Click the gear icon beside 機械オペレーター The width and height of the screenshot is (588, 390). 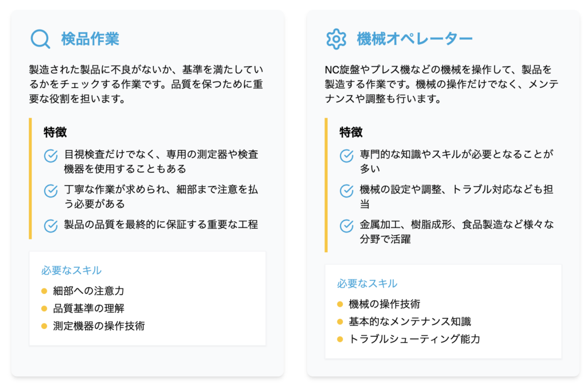point(336,39)
